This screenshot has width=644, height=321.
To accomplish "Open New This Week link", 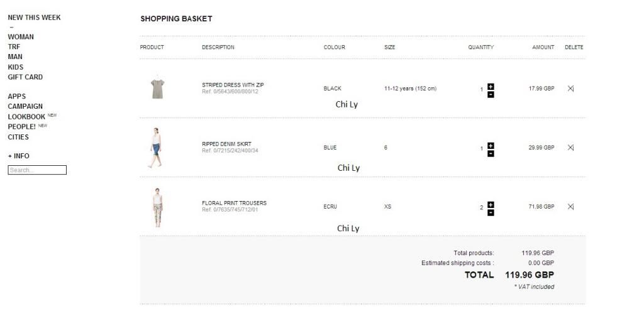I will pos(34,18).
